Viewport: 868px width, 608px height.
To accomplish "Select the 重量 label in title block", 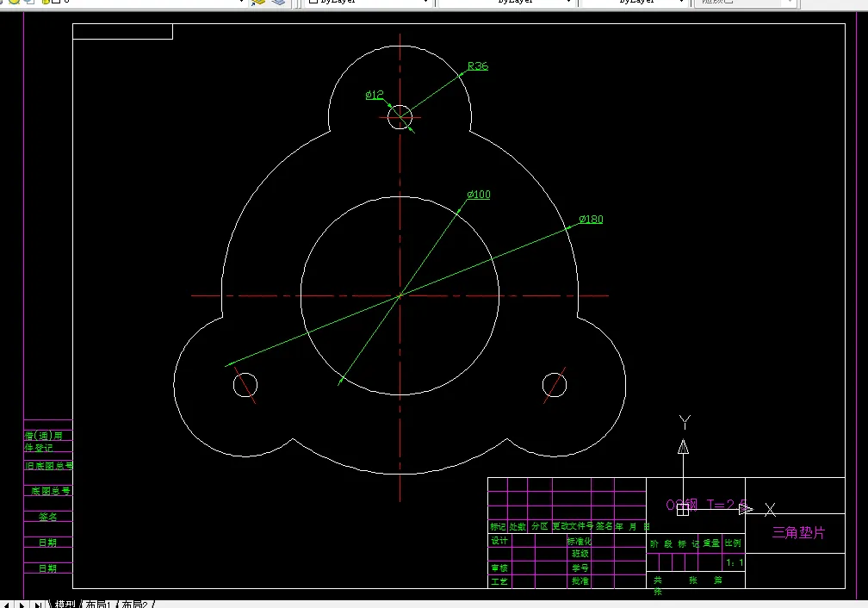I will point(711,543).
